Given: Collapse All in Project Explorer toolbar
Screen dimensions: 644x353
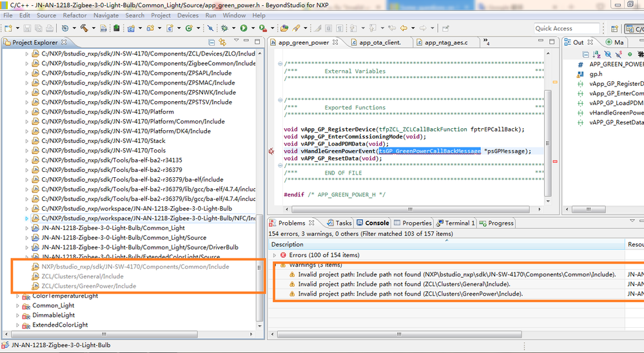Looking at the screenshot, I should 211,43.
